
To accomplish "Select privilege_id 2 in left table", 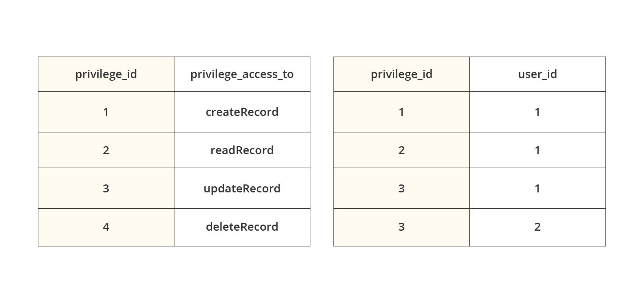I will [106, 150].
